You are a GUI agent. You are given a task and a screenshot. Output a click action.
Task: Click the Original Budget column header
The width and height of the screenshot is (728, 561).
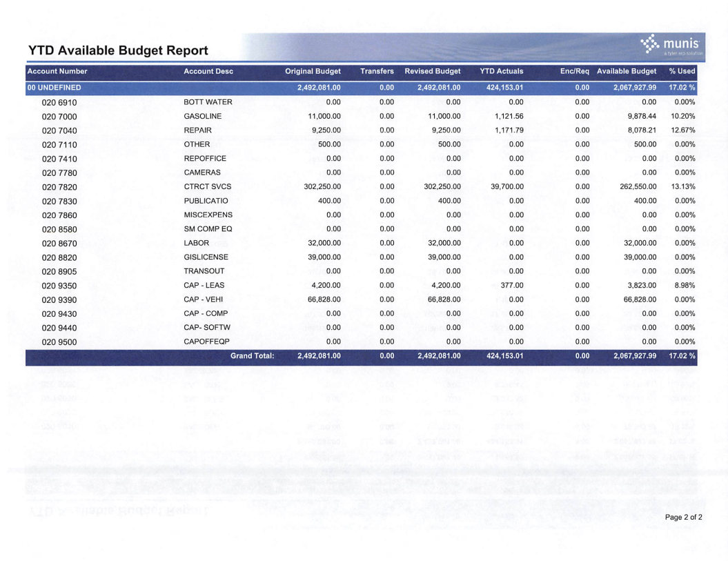click(313, 71)
